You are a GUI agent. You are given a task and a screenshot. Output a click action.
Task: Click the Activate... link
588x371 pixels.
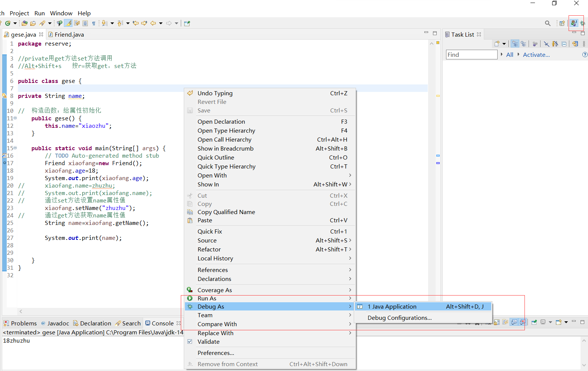point(536,55)
